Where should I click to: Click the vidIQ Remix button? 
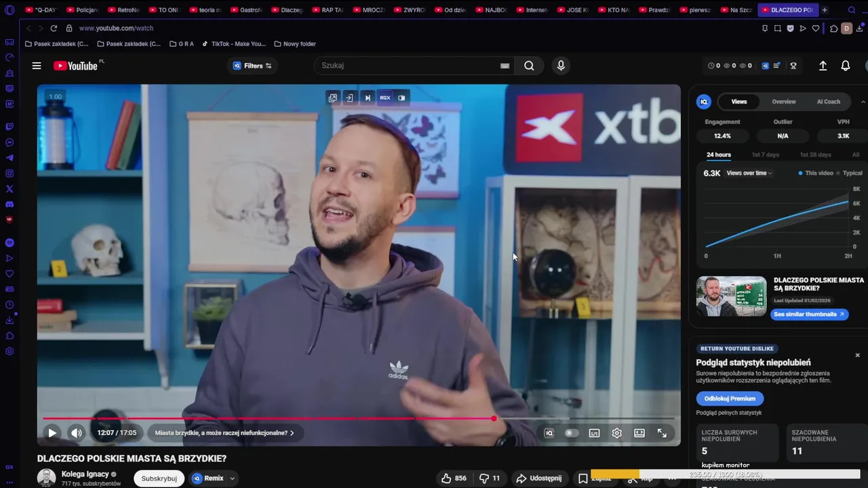click(x=208, y=479)
